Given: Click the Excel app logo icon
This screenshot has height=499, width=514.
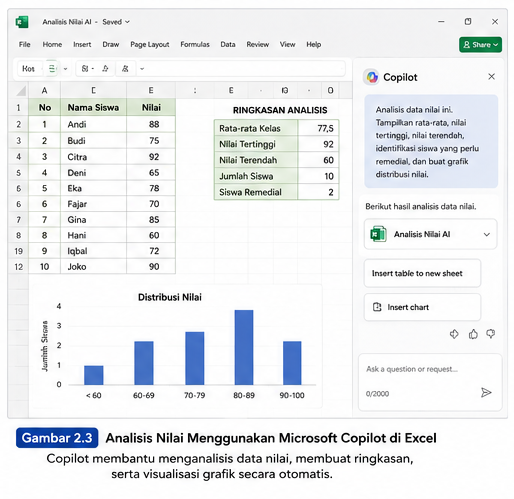Looking at the screenshot, I should click(x=22, y=22).
